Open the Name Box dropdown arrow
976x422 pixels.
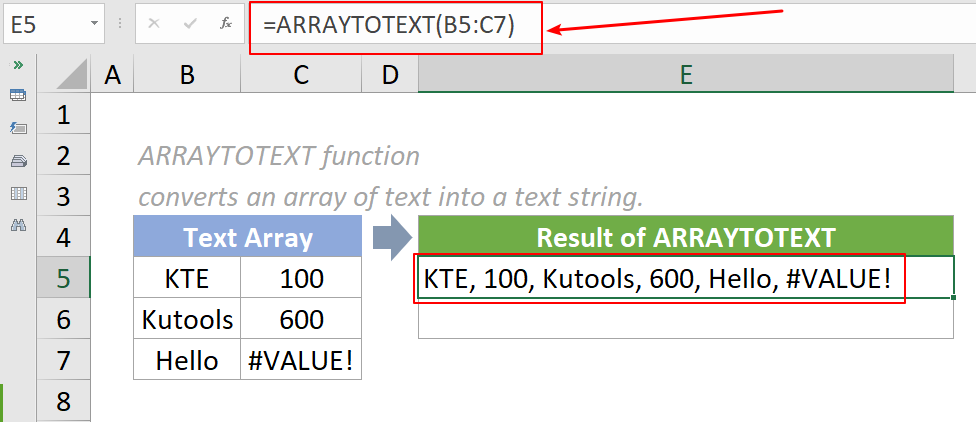94,23
